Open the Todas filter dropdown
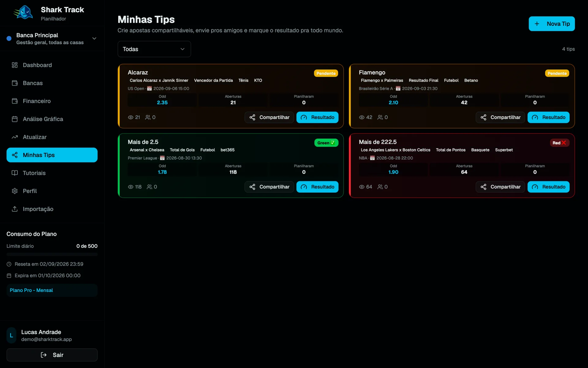The image size is (588, 368). [154, 49]
